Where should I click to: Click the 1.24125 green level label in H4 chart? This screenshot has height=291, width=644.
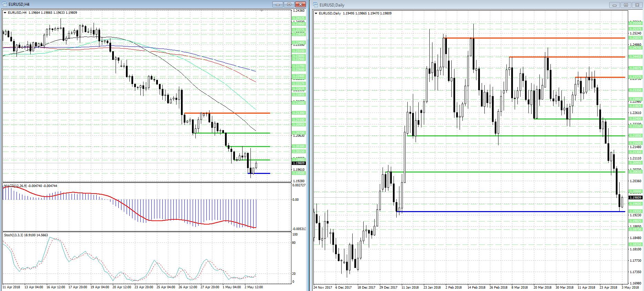pos(299,18)
